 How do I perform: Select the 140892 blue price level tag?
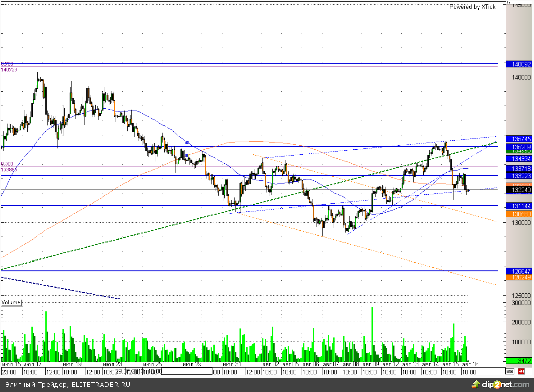pyautogui.click(x=519, y=64)
